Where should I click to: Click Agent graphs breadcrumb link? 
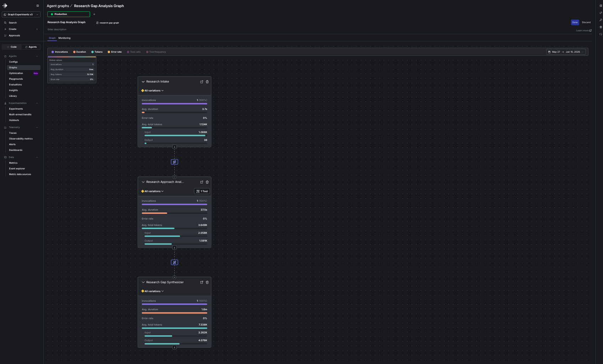[58, 6]
